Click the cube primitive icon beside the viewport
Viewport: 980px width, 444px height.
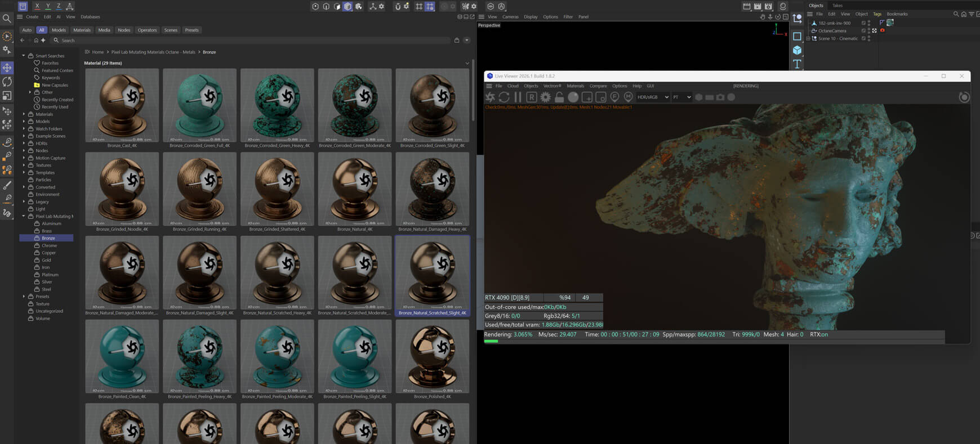(x=797, y=50)
